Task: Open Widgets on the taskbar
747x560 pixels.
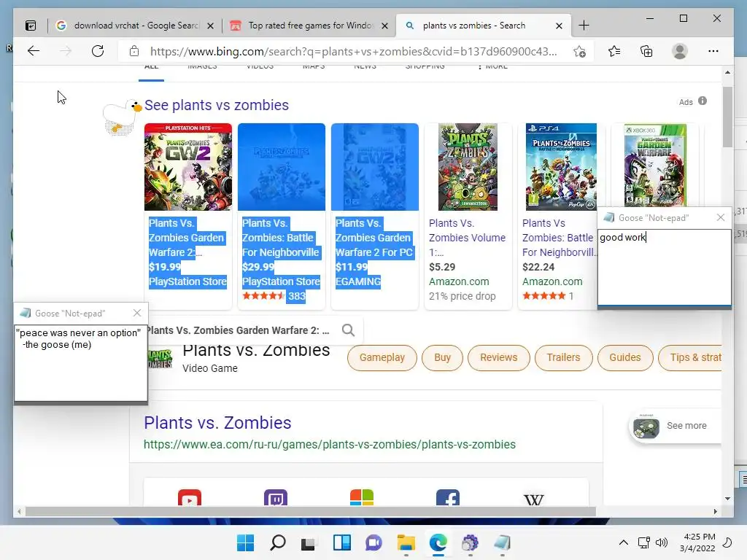Action: pyautogui.click(x=342, y=542)
